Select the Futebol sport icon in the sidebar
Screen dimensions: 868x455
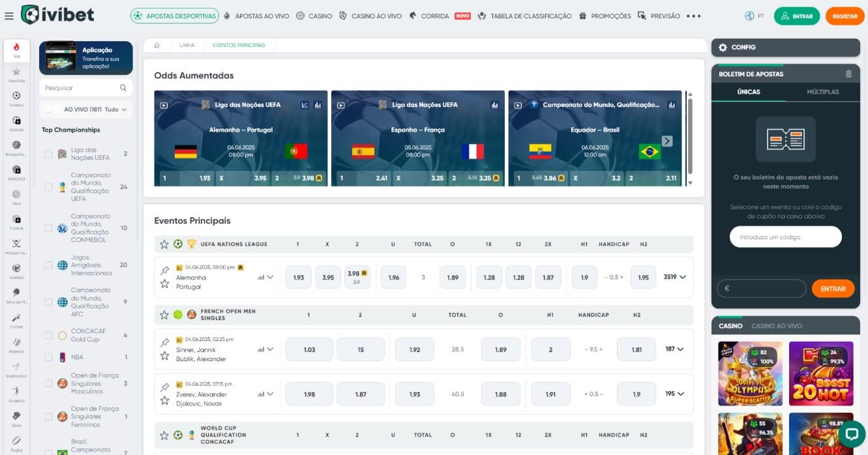click(x=16, y=96)
